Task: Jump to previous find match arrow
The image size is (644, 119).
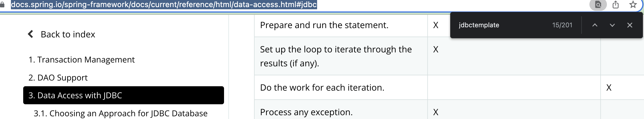Action: [595, 25]
